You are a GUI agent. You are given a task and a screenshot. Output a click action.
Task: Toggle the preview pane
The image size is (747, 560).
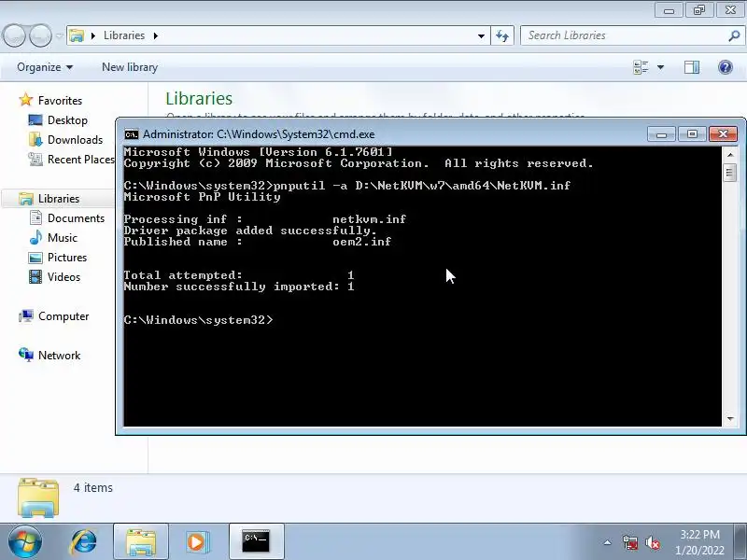[x=692, y=67]
